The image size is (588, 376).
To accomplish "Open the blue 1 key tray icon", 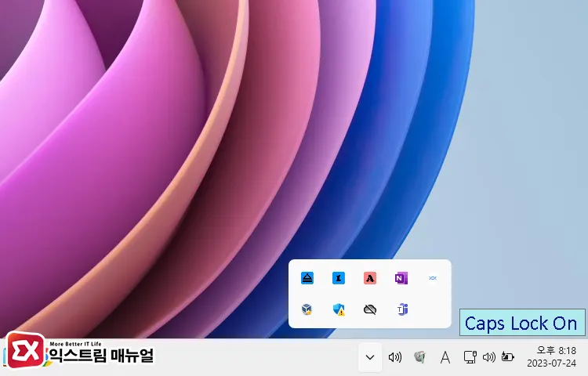I will 339,278.
